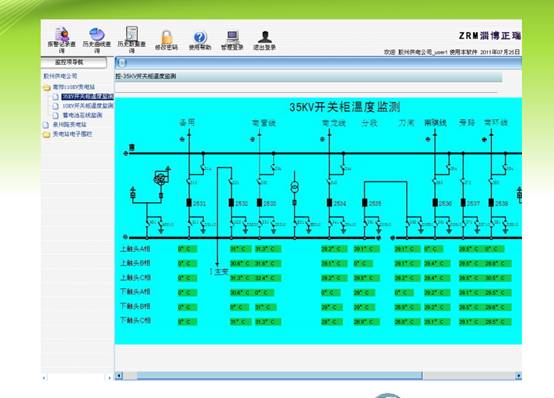This screenshot has height=398, width=554.
Task: Open the alarm record query icon
Action: click(62, 34)
